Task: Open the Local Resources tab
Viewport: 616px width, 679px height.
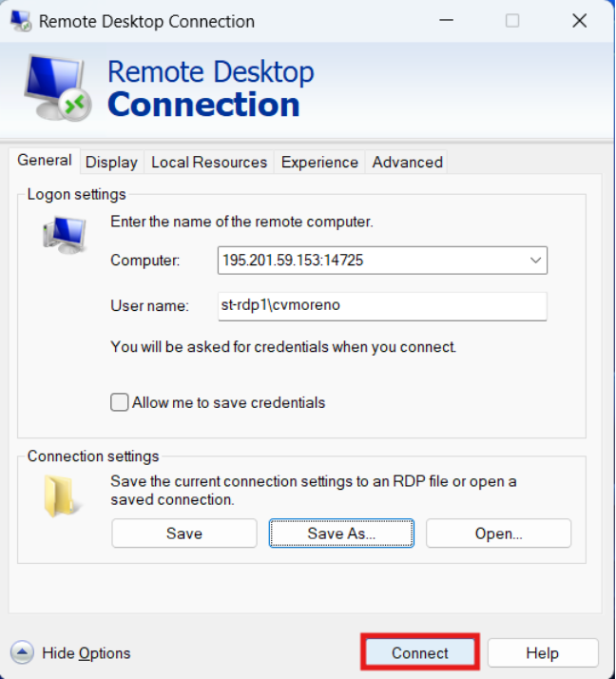Action: pos(209,162)
